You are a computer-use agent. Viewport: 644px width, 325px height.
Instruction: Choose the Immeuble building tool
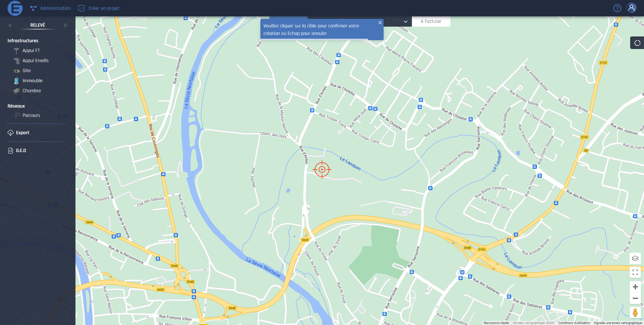[x=32, y=81]
